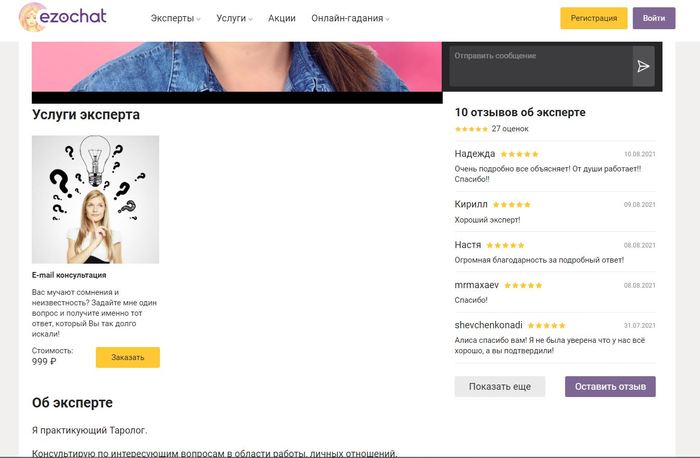The image size is (700, 458).
Task: Order the E-mail consultation via Заказать
Action: pyautogui.click(x=128, y=357)
